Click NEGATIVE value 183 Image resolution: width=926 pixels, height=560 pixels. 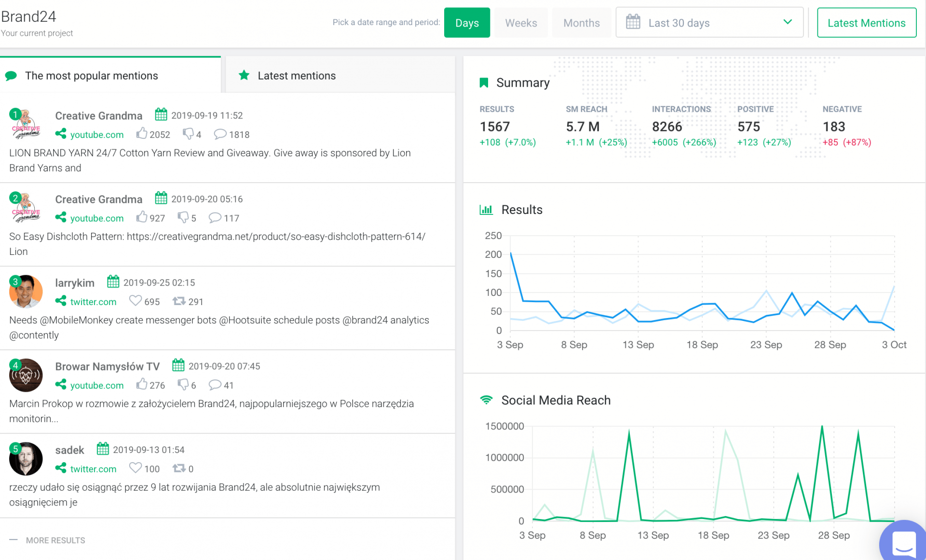coord(833,126)
